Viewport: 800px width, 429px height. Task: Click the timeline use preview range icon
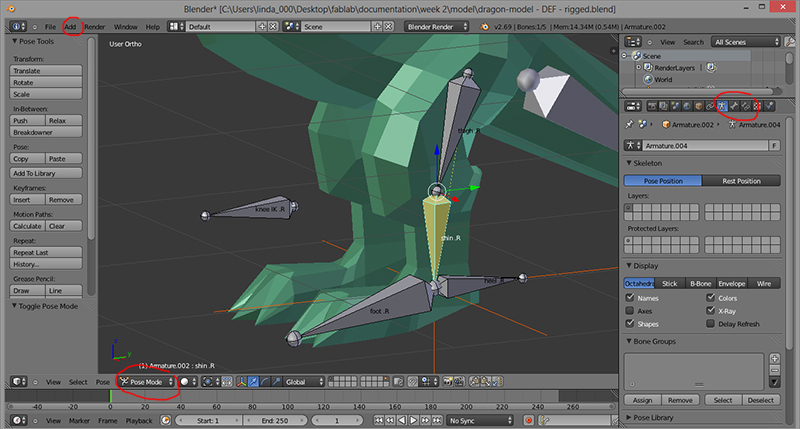click(x=166, y=420)
